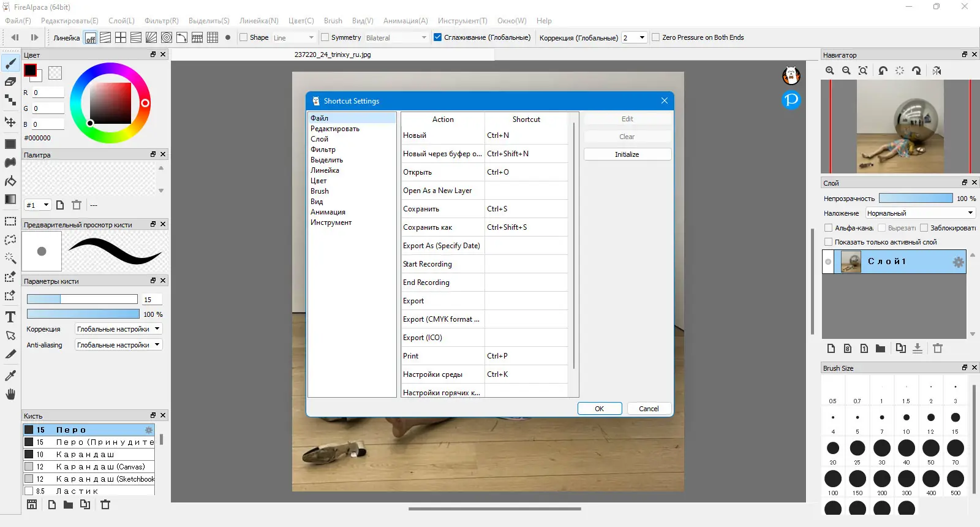This screenshot has width=980, height=527.
Task: Click the brush size value field showing 15
Action: point(152,299)
